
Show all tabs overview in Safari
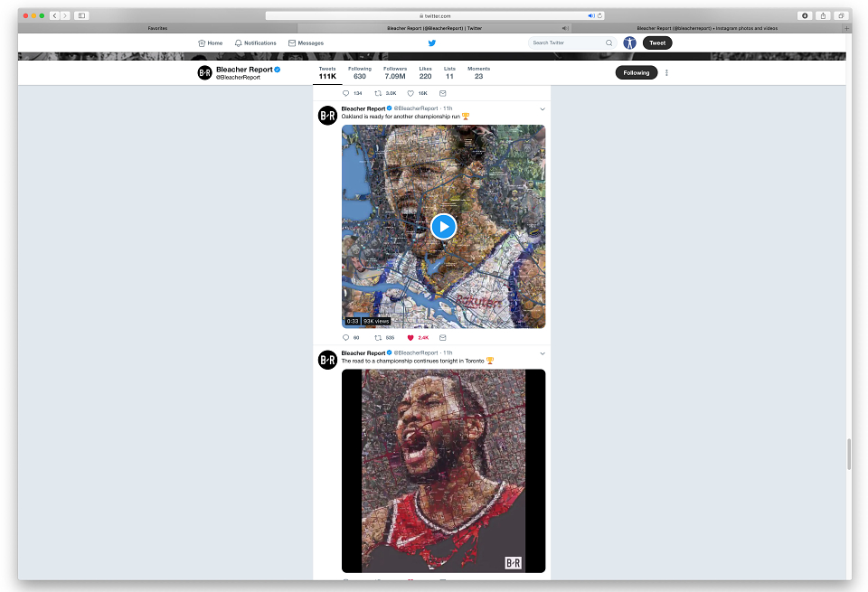click(x=841, y=15)
